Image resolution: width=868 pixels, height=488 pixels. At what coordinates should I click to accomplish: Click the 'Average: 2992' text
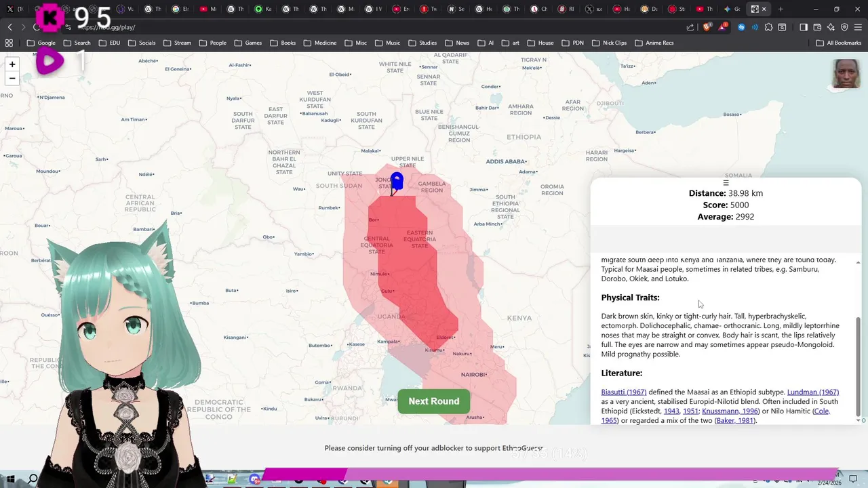pyautogui.click(x=726, y=217)
